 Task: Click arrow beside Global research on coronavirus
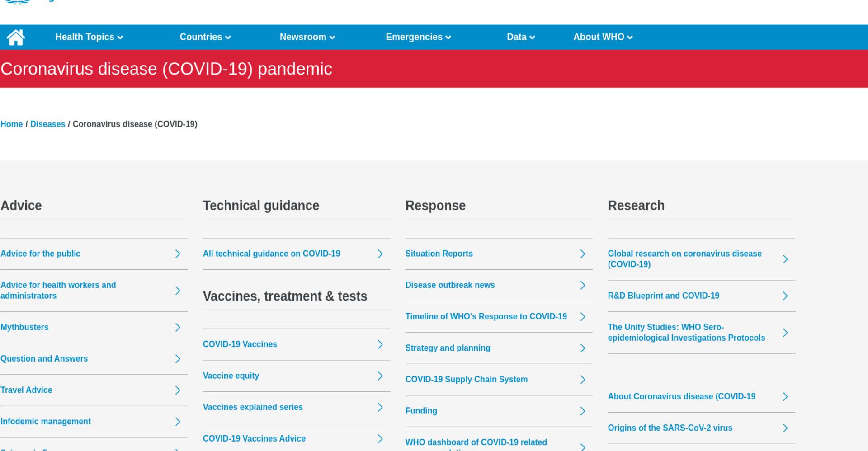(785, 259)
